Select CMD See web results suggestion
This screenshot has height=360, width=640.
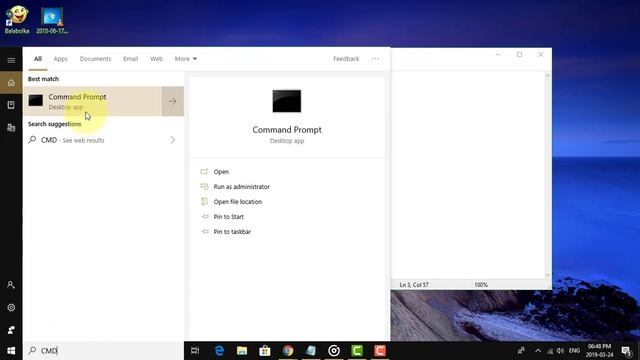[103, 140]
